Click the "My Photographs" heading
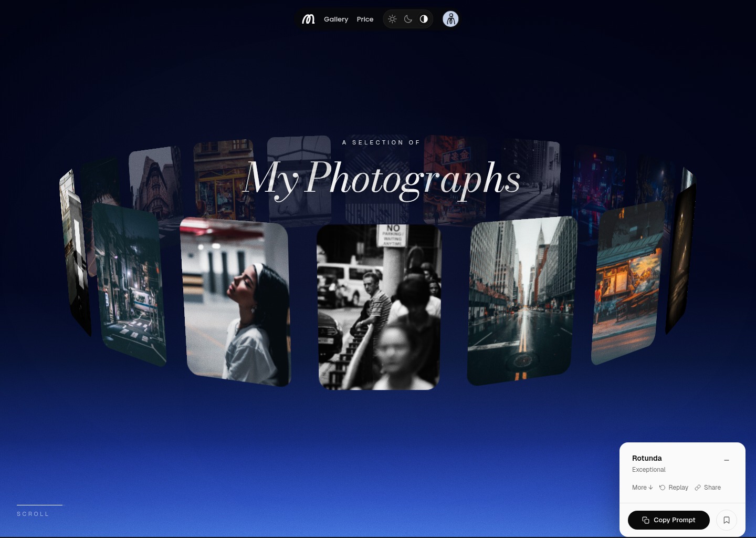Viewport: 756px width, 538px height. 382,179
